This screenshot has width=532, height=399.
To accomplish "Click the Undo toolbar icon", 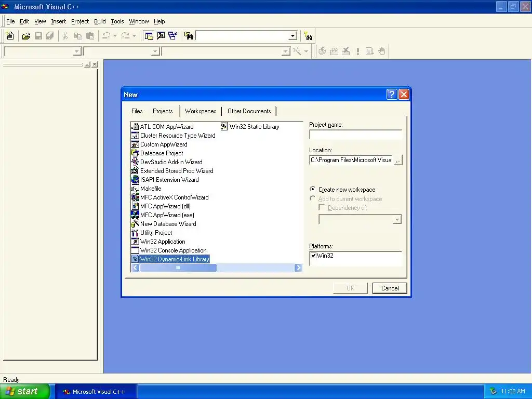I will (107, 36).
